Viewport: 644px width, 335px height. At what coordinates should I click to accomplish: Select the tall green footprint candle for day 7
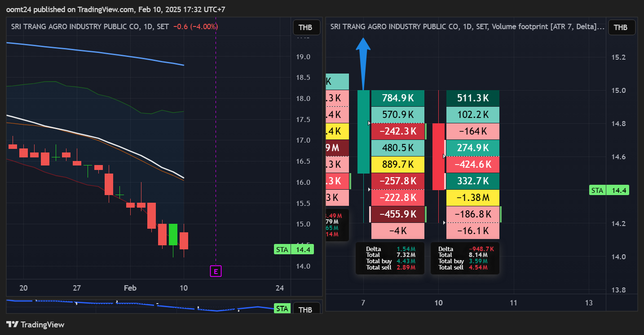pos(363,132)
